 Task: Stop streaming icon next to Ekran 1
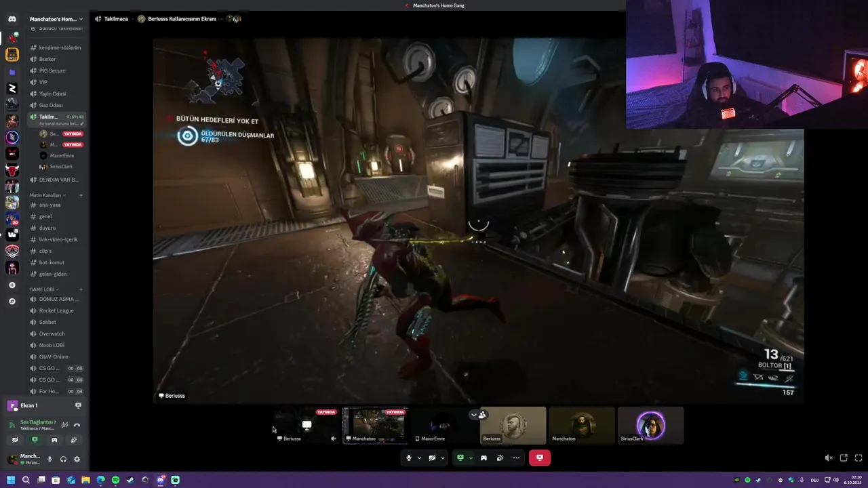tap(78, 405)
